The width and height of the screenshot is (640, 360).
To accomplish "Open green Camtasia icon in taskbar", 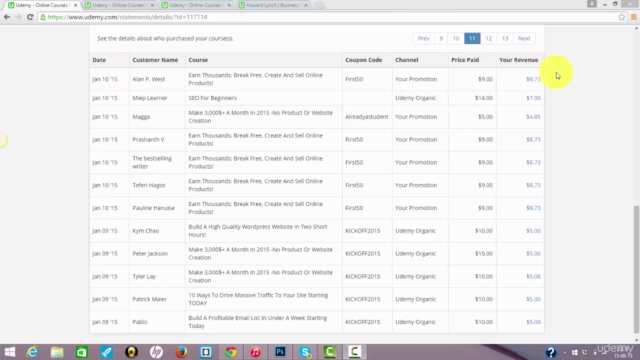I will 330,352.
